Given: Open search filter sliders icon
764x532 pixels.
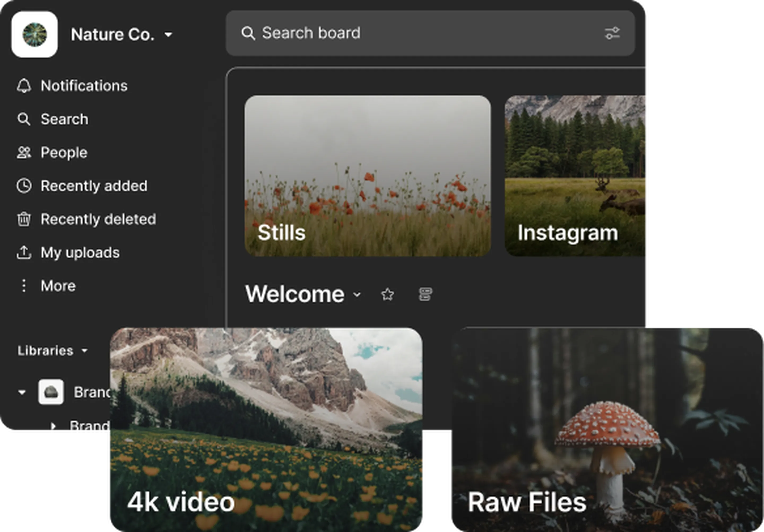Looking at the screenshot, I should (612, 33).
